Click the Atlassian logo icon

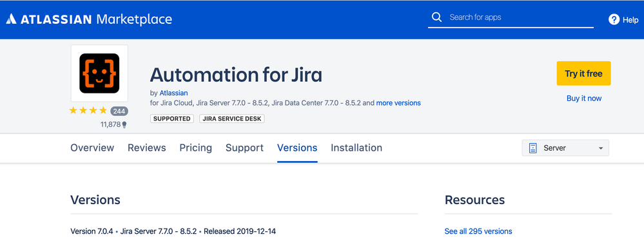tap(11, 19)
